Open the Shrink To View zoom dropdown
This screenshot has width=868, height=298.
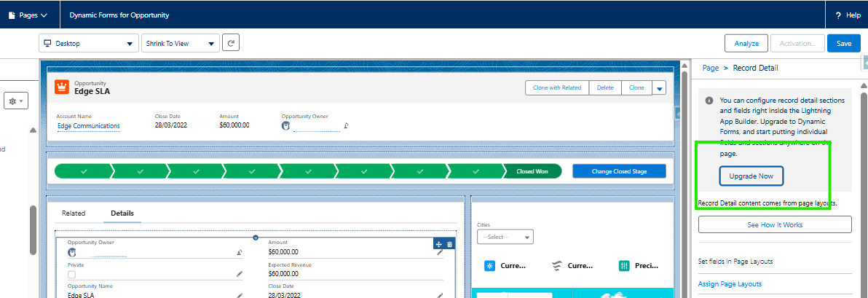[179, 44]
